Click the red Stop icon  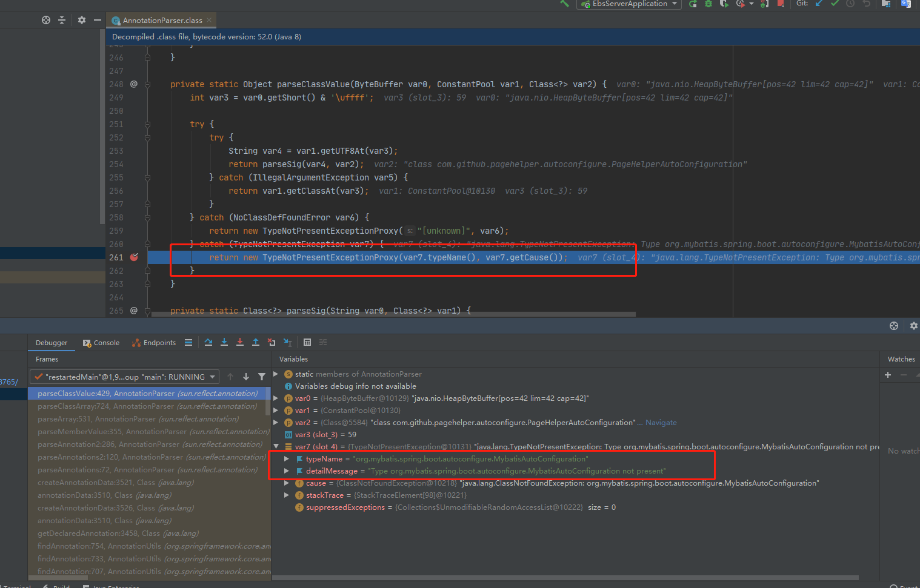click(x=781, y=4)
